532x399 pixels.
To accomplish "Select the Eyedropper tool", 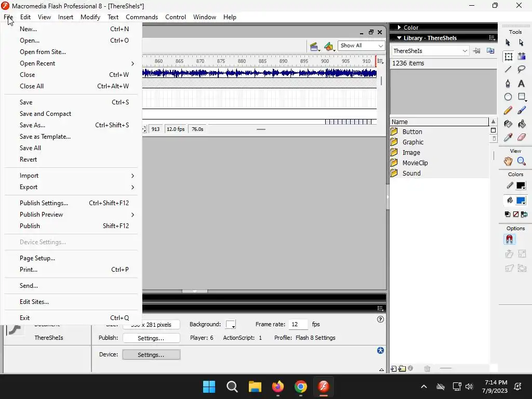I will [x=508, y=137].
